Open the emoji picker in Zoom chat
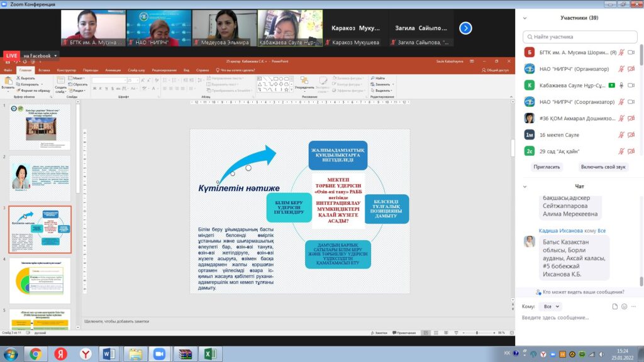 (x=625, y=307)
